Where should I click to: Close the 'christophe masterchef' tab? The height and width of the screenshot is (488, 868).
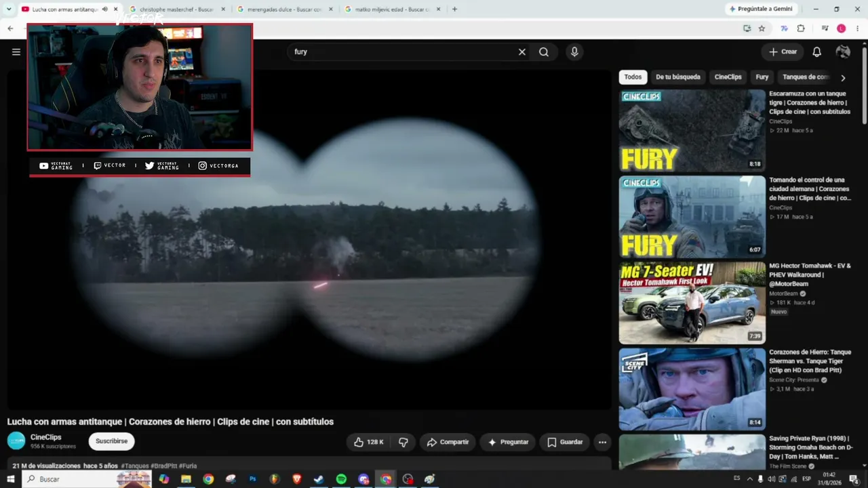[x=223, y=9]
